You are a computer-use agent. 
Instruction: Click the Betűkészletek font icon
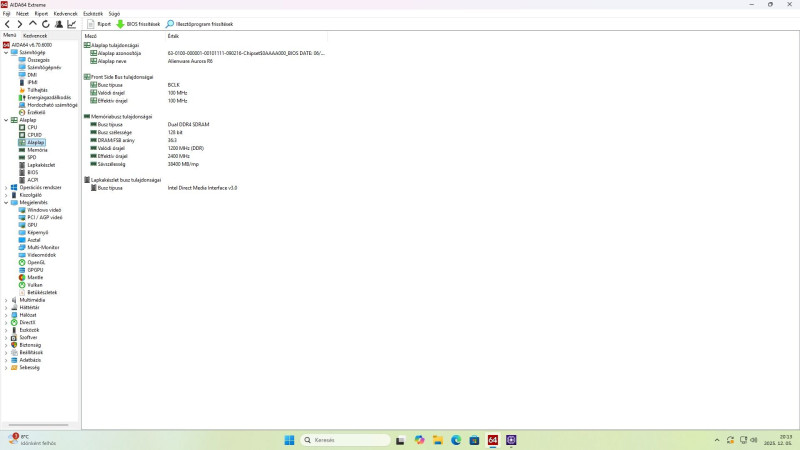point(22,292)
